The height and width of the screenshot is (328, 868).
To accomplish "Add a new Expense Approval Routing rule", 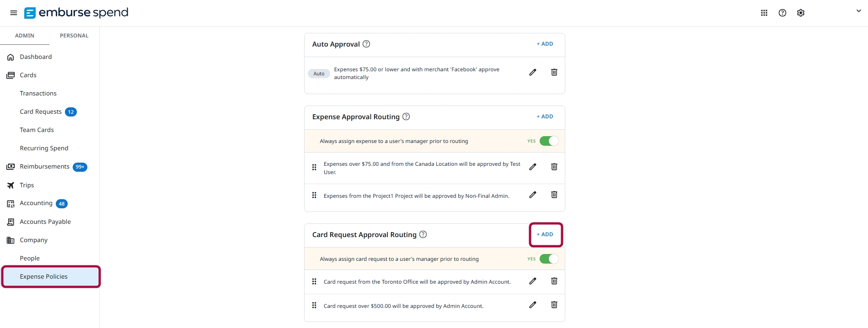I will (x=545, y=116).
